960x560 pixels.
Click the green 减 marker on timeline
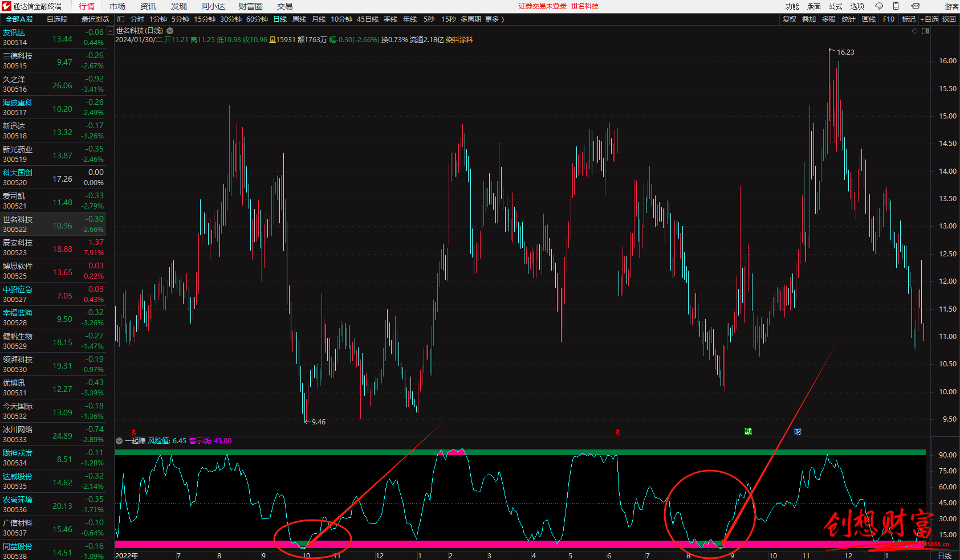click(748, 432)
